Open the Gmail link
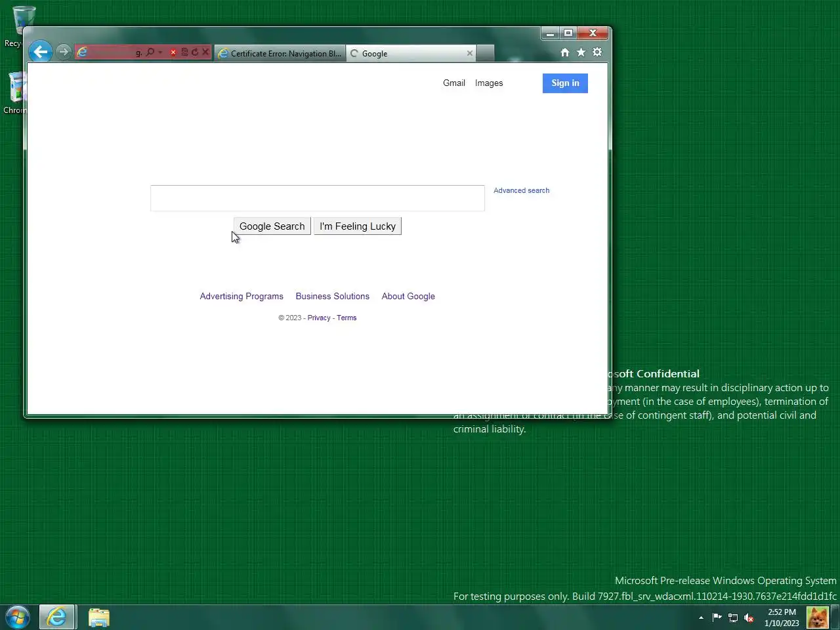Screen dimensions: 840x630 pyautogui.click(x=454, y=83)
